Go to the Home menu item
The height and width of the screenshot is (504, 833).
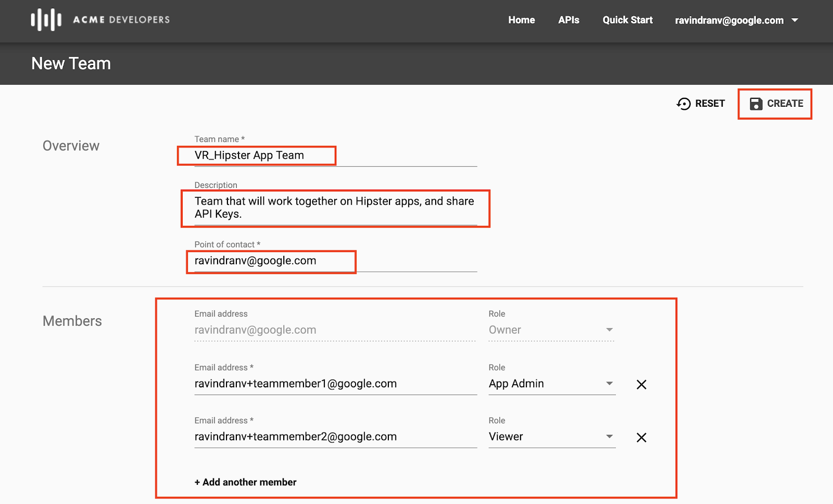tap(522, 20)
